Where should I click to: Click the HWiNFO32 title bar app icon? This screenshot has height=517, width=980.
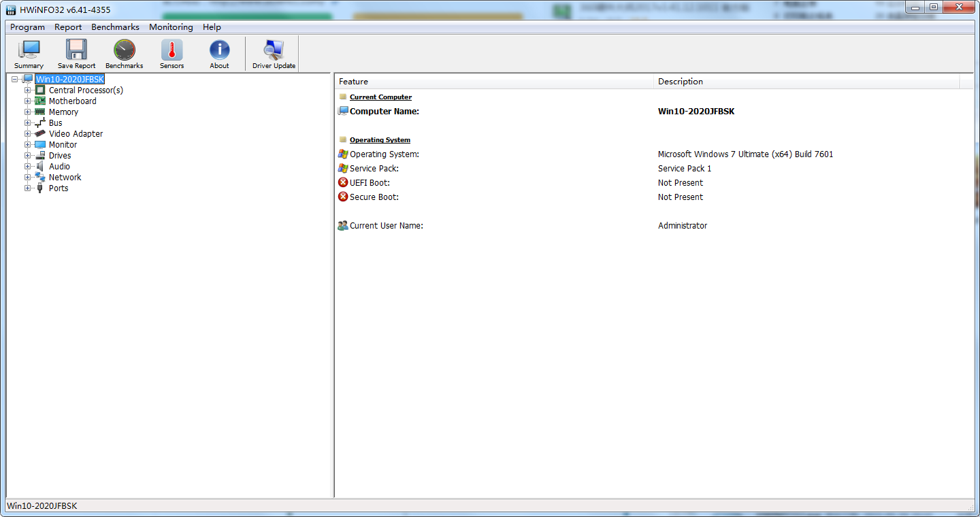[11, 10]
